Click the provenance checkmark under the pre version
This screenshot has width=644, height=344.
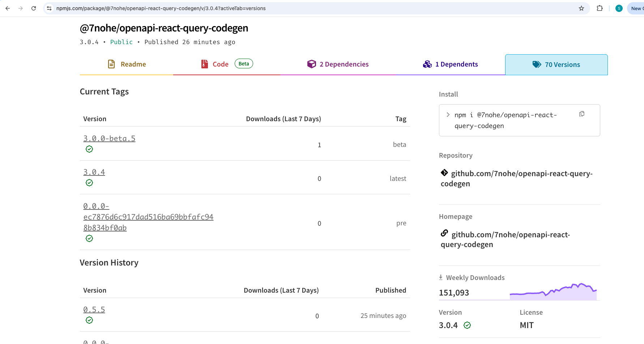click(89, 238)
